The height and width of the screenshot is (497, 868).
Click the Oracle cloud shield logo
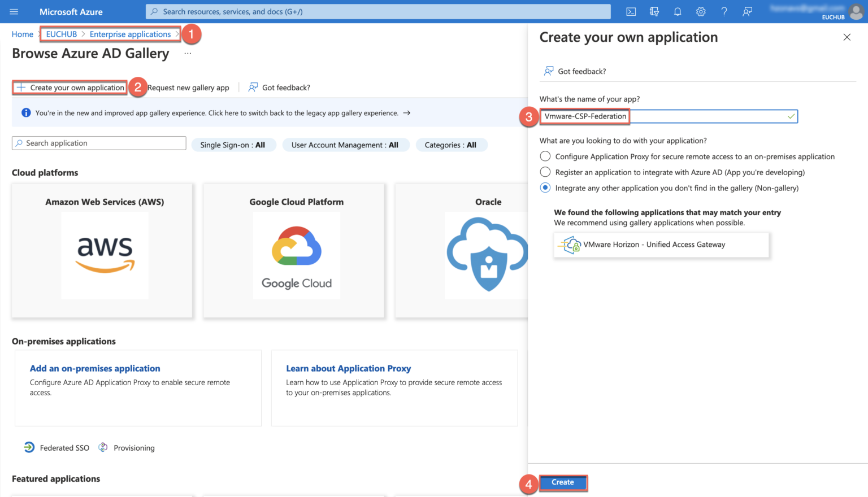[x=488, y=255]
